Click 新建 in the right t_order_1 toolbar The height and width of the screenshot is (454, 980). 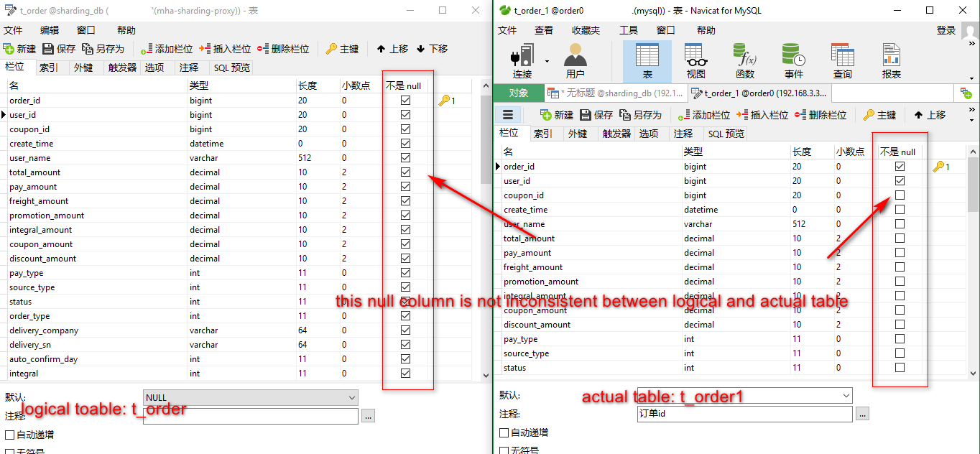[x=557, y=115]
